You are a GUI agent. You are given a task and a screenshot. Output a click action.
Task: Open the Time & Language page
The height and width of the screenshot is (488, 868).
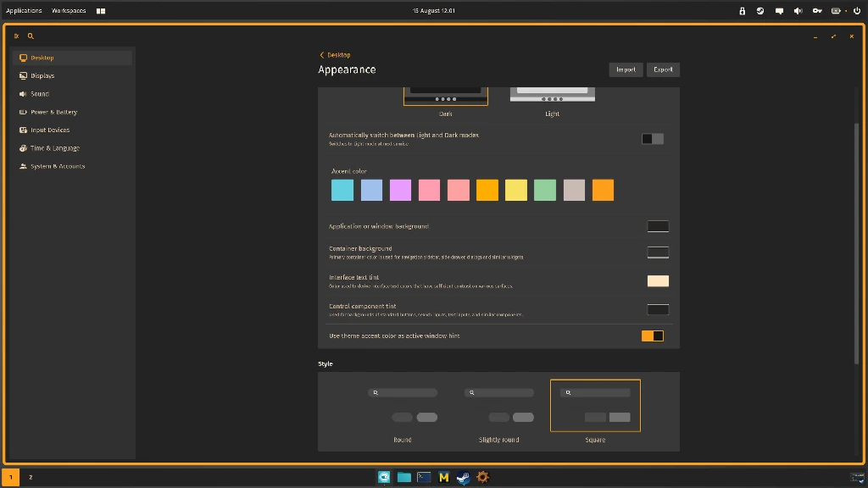tap(73, 148)
